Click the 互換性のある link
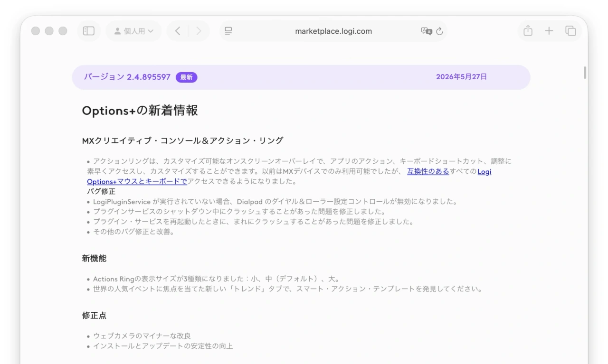608x364 pixels. 428,171
